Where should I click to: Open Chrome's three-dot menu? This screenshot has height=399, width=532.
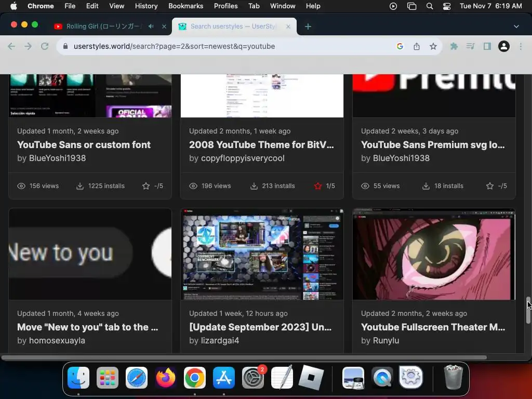(521, 46)
